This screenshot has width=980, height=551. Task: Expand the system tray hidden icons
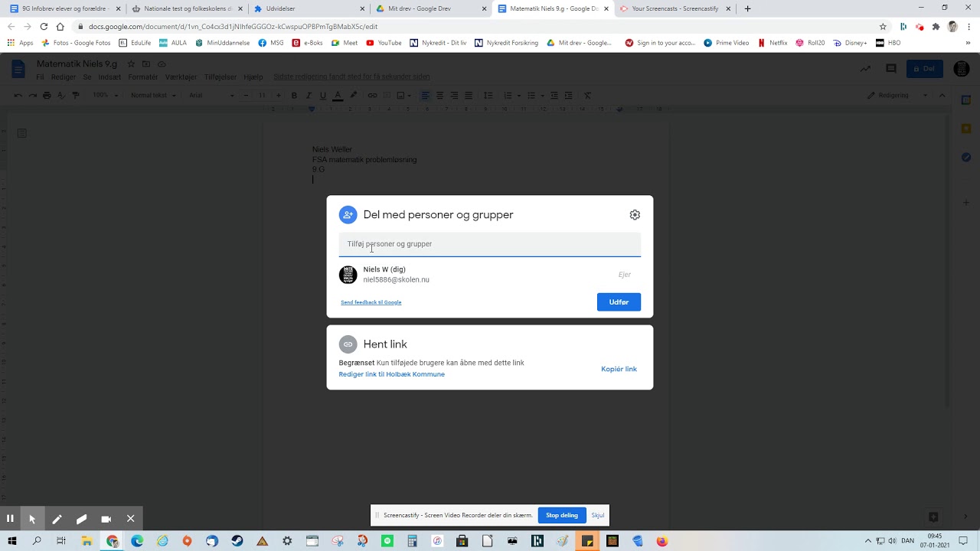868,541
